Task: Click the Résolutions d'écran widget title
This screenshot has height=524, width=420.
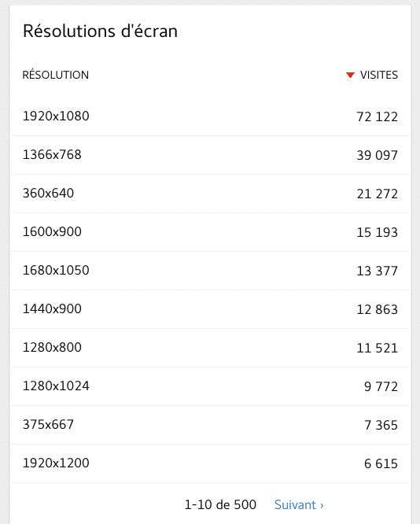Action: 100,31
